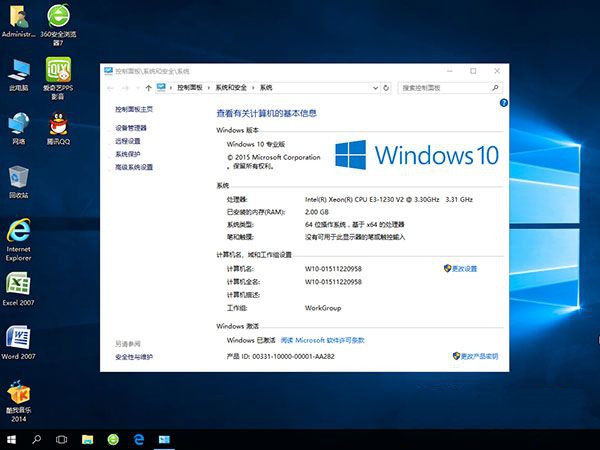
Task: Expand the chevron after 系统和安全 breadcrumb
Action: tap(251, 88)
